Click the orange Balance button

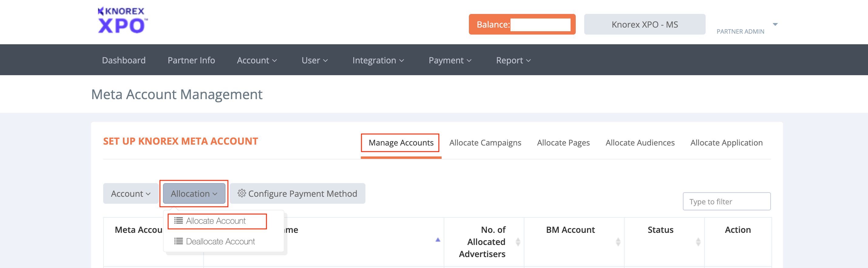pyautogui.click(x=522, y=24)
